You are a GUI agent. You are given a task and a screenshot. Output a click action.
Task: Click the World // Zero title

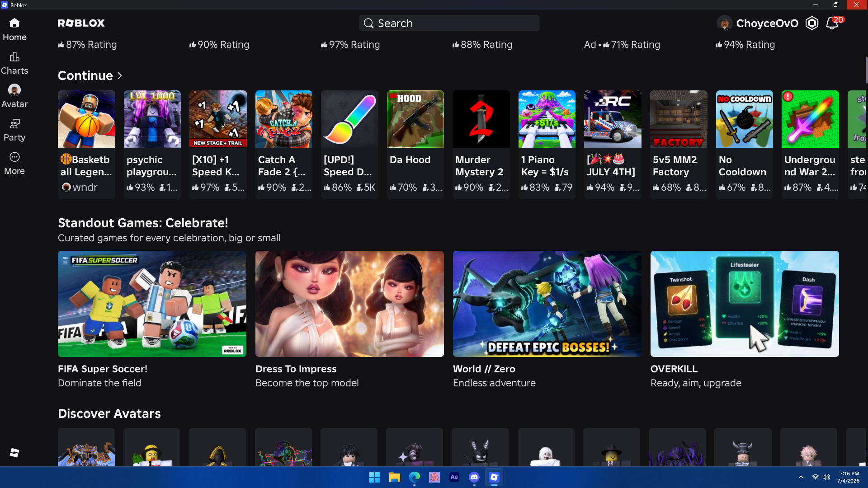click(484, 369)
